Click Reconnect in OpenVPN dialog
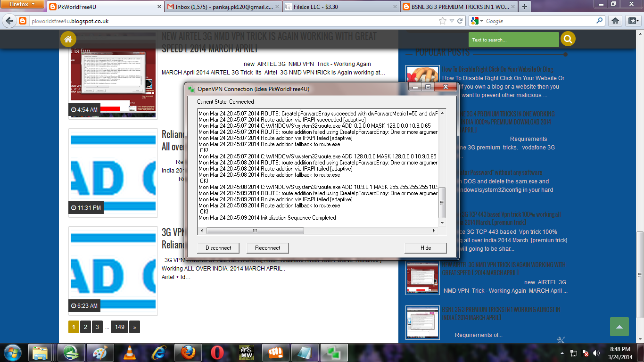This screenshot has height=362, width=644. (267, 248)
